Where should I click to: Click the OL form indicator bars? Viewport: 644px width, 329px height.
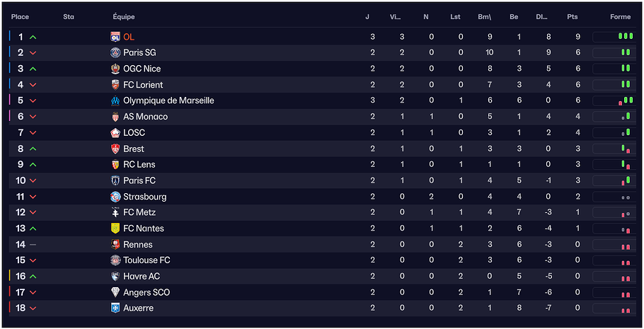click(625, 36)
